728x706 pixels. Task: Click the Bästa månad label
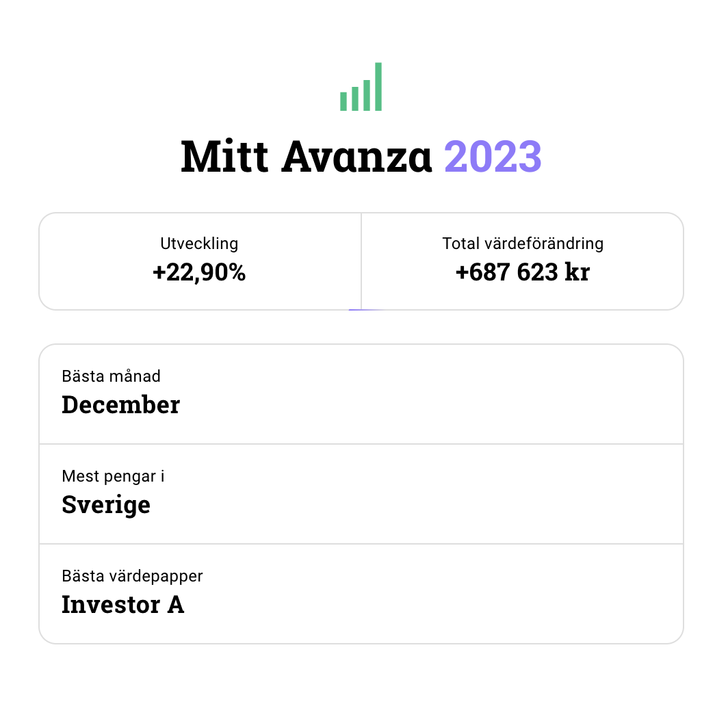(111, 376)
